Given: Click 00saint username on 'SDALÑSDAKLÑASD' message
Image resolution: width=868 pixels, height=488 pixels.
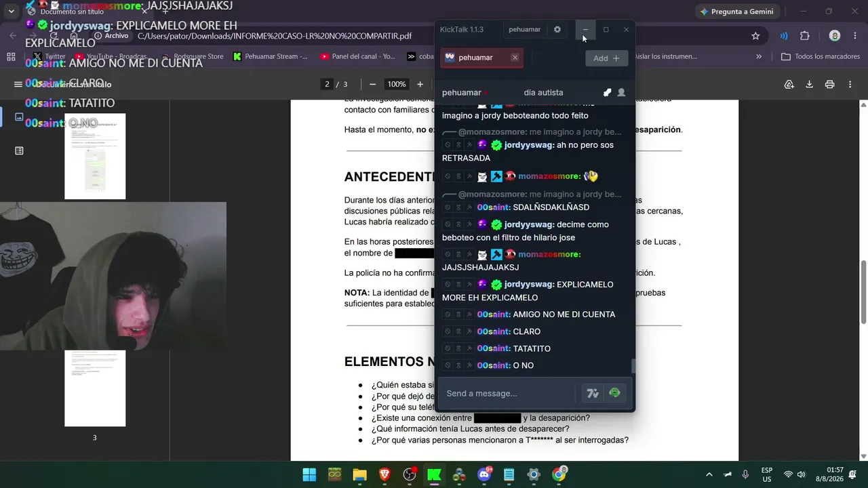Looking at the screenshot, I should [x=493, y=207].
